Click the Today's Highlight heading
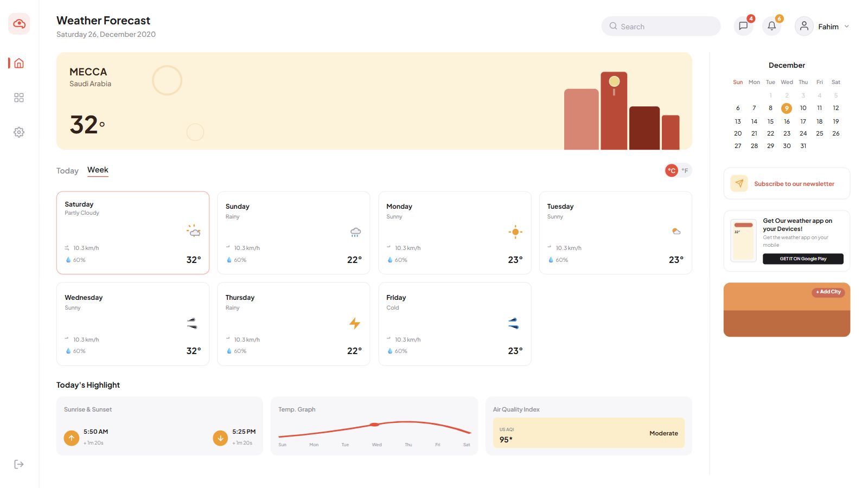The width and height of the screenshot is (868, 488). pos(88,385)
